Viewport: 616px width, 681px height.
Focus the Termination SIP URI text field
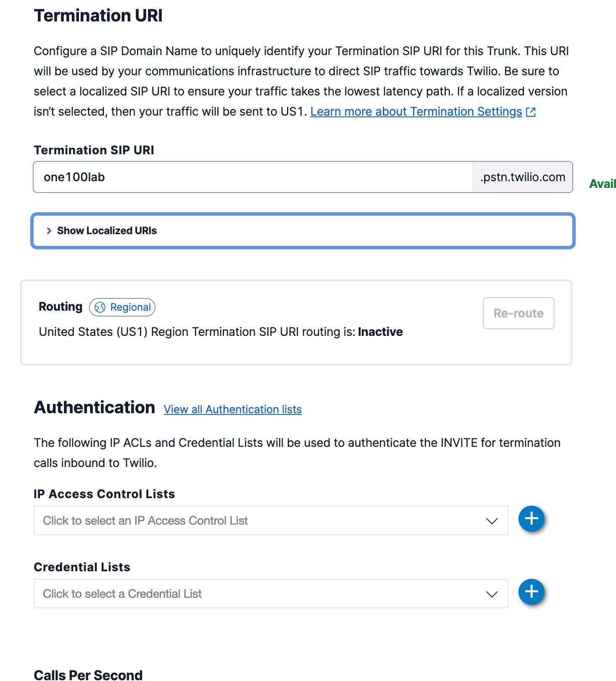click(253, 177)
